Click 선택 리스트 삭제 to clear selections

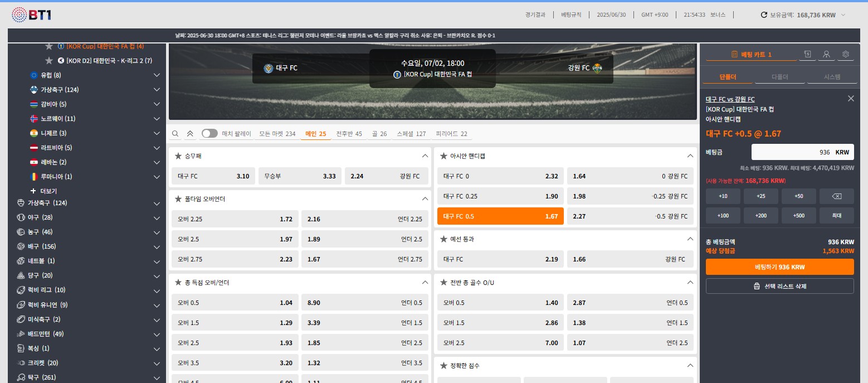[x=779, y=286]
